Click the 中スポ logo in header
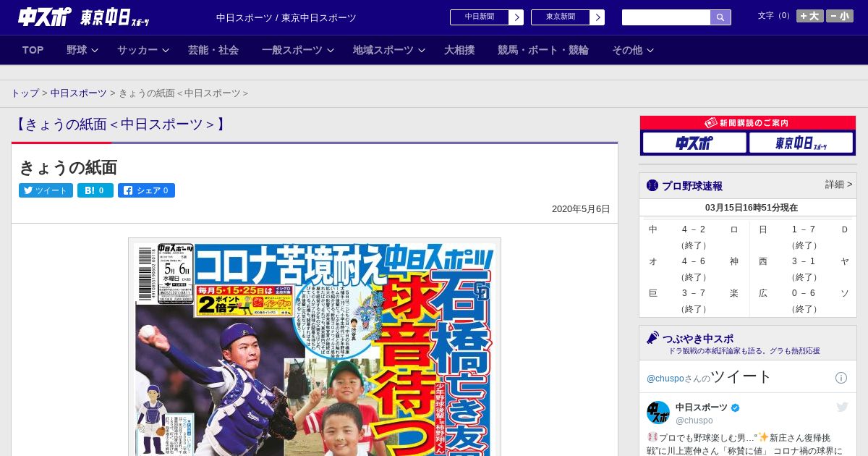The image size is (868, 456). click(x=45, y=17)
